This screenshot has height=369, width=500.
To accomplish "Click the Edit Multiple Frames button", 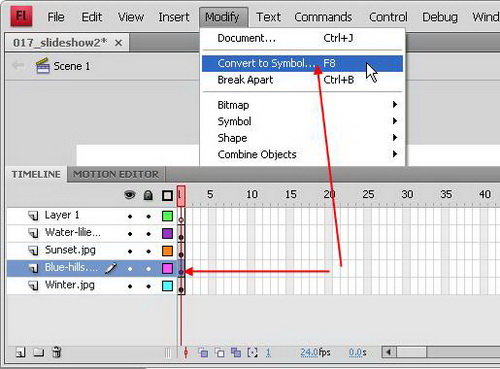I will [x=236, y=352].
